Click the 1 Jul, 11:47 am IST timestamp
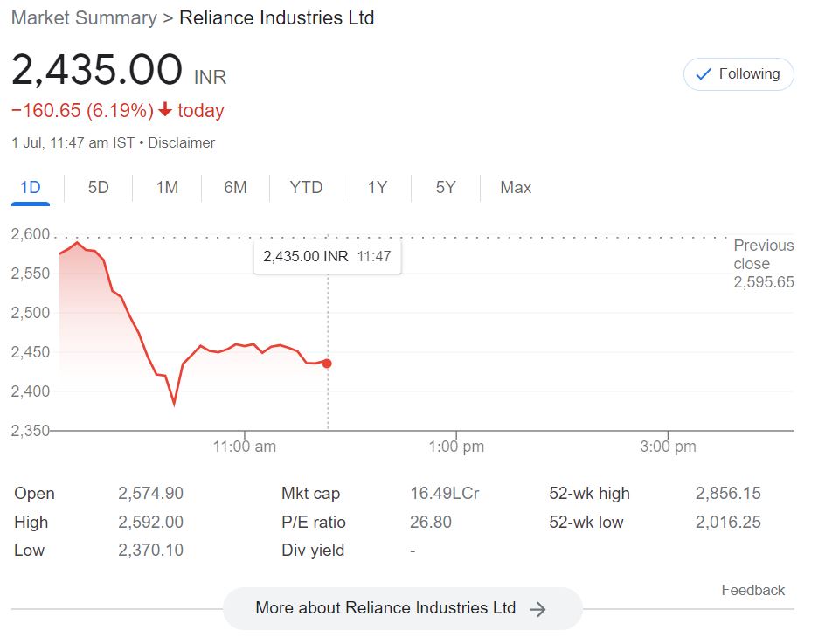This screenshot has height=644, width=839. click(73, 142)
